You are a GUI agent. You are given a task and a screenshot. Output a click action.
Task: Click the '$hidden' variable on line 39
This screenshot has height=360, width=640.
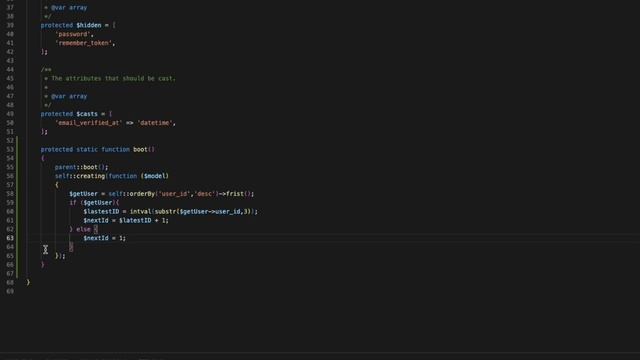[x=89, y=25]
